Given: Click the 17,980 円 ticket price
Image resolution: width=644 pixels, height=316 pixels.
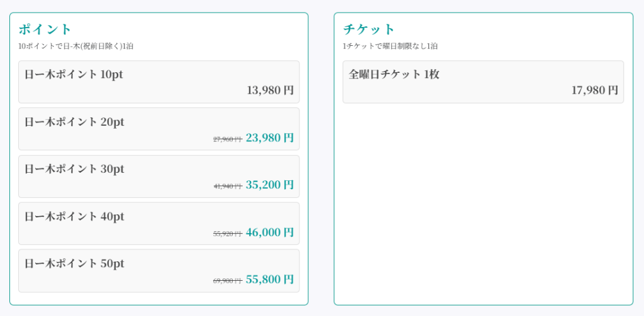Looking at the screenshot, I should pyautogui.click(x=594, y=90).
